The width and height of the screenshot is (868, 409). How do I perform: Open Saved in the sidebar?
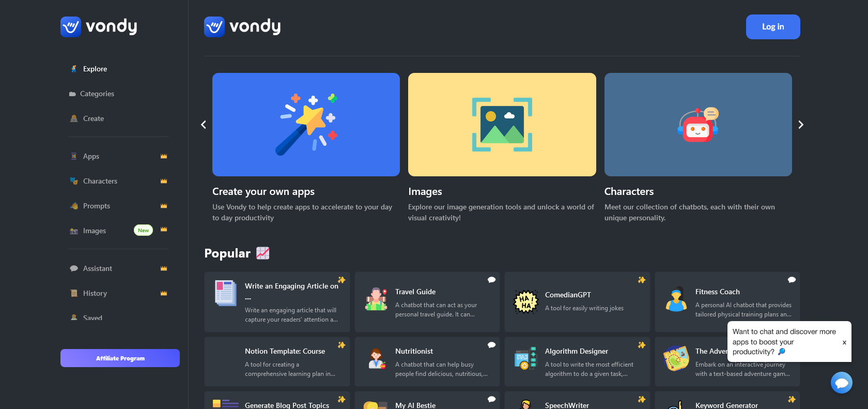point(92,317)
